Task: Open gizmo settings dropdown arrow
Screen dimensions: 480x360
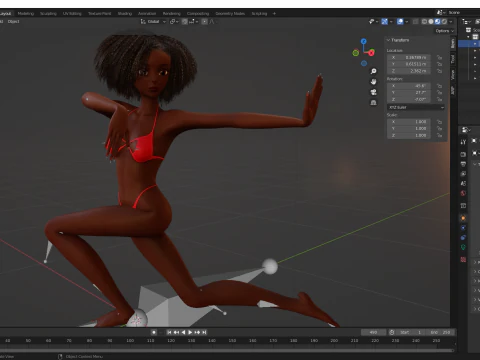Action: [391, 21]
